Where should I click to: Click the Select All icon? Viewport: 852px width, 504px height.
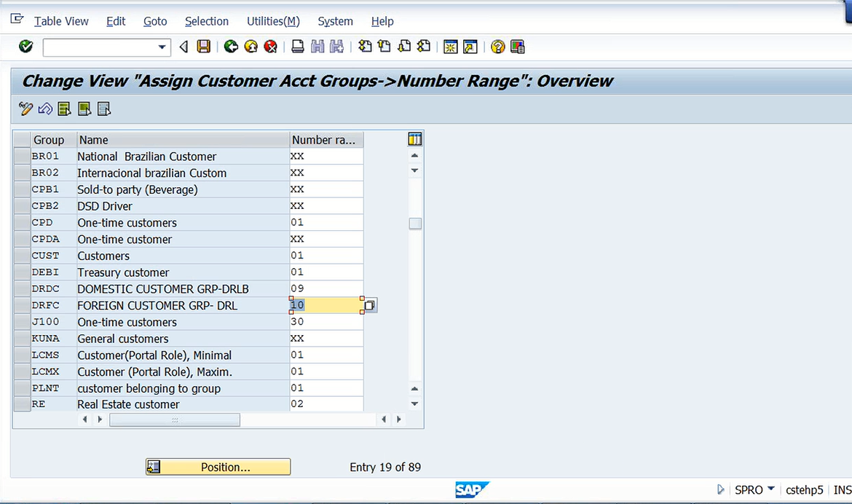coord(65,109)
